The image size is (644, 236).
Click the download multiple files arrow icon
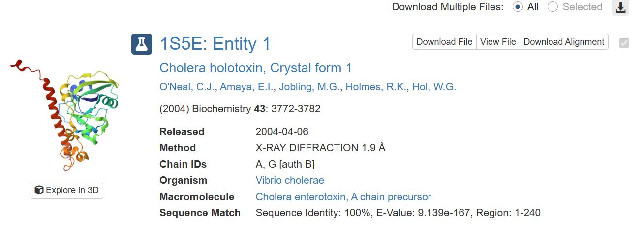coord(620,7)
